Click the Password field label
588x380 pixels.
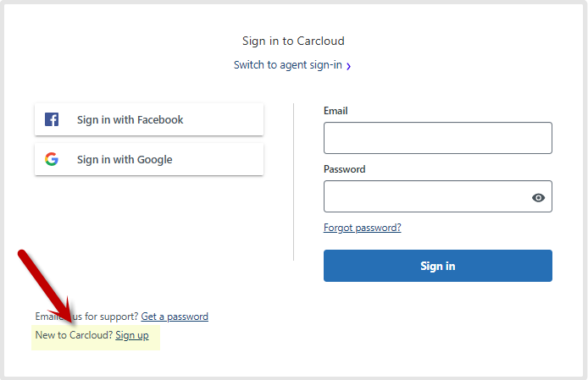pos(344,169)
